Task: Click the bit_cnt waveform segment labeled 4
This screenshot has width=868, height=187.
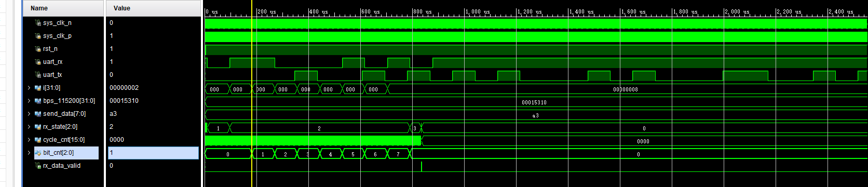Action: click(x=330, y=154)
